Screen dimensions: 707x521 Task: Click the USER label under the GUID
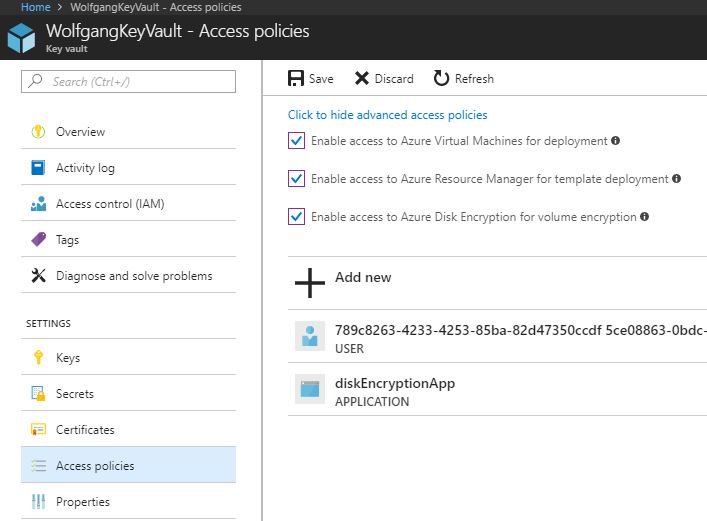pyautogui.click(x=349, y=349)
